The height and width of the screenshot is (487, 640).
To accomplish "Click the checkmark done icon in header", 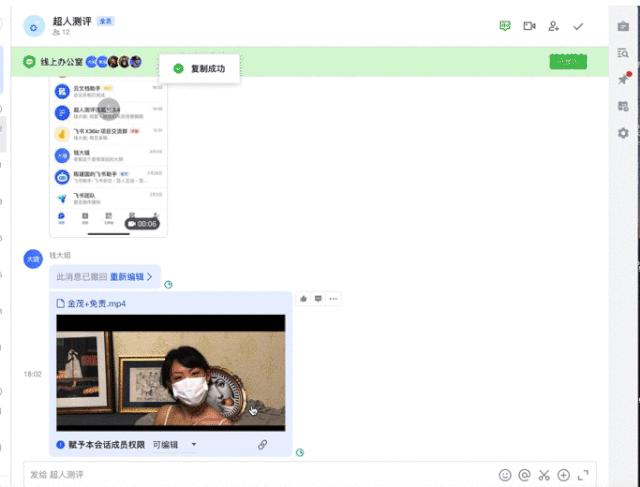I will tap(578, 27).
